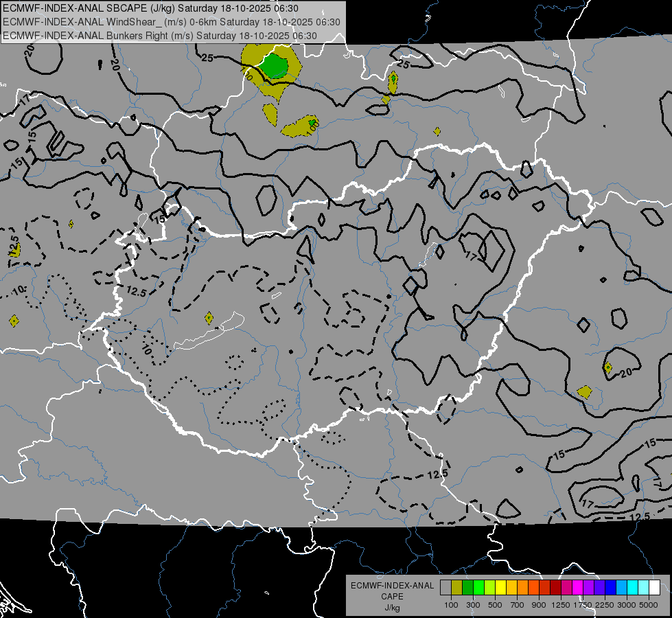Click the legend's 3000 tick label
This screenshot has height=618, width=672.
(x=627, y=605)
